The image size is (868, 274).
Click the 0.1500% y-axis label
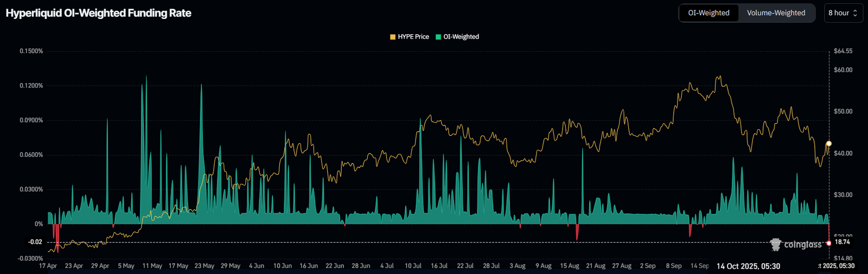tap(31, 51)
